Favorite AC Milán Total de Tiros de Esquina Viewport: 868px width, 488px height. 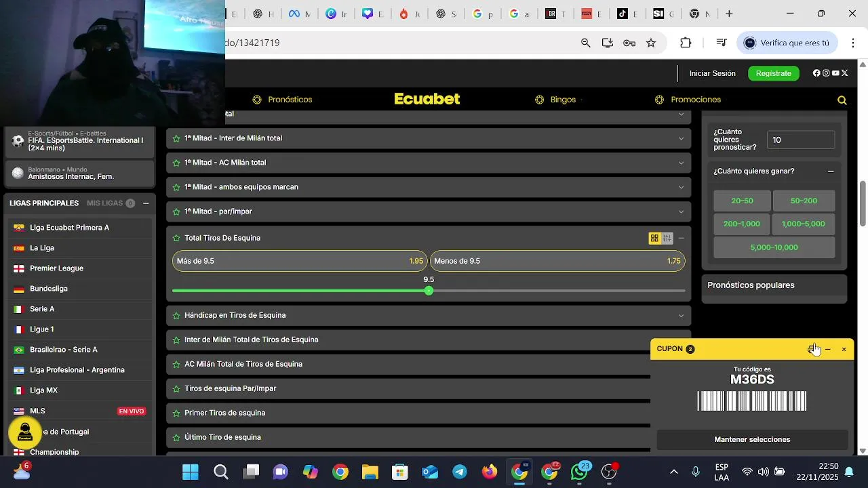click(176, 364)
